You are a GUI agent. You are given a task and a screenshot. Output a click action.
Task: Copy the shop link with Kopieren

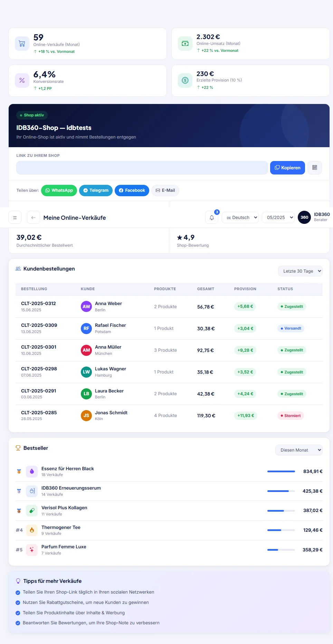[x=287, y=168]
